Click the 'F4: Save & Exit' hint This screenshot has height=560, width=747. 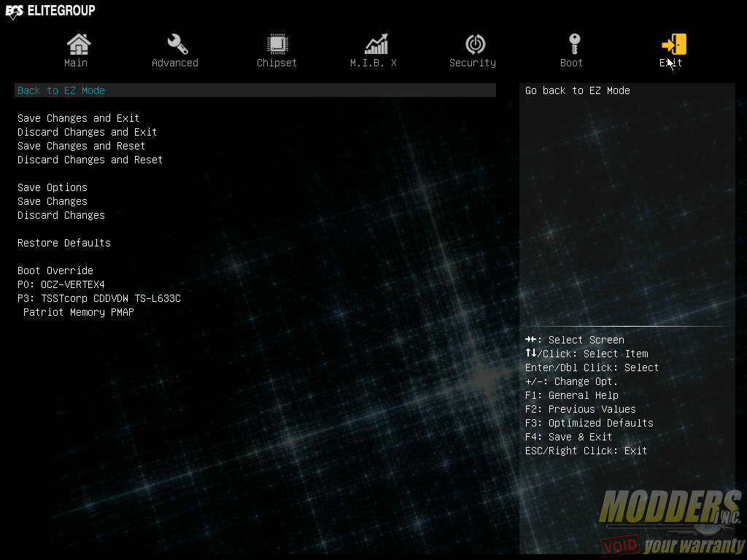coord(568,437)
